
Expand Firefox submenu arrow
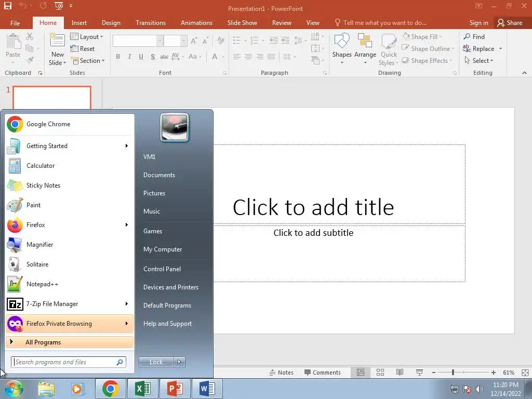pos(127,224)
